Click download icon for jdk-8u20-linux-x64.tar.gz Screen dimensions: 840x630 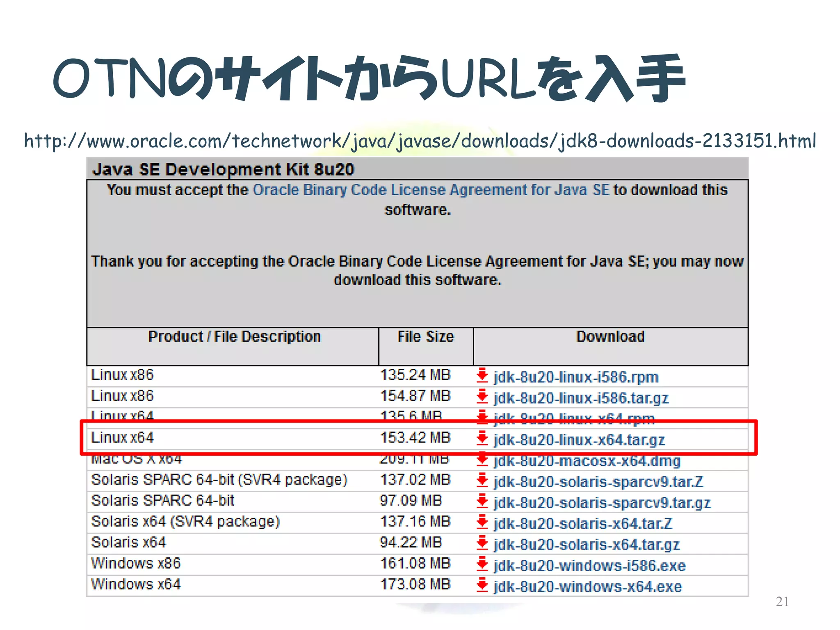coord(482,438)
